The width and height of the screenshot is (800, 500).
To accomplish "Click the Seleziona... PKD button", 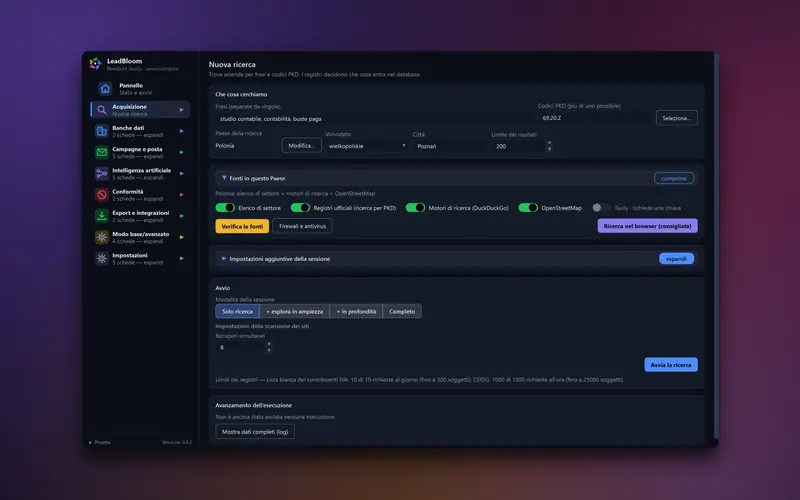I will pos(677,118).
